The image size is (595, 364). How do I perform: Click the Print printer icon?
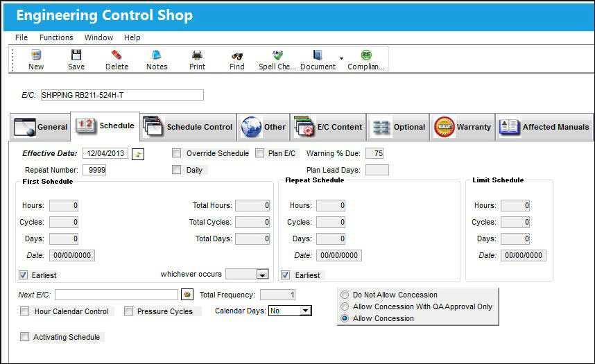(197, 55)
